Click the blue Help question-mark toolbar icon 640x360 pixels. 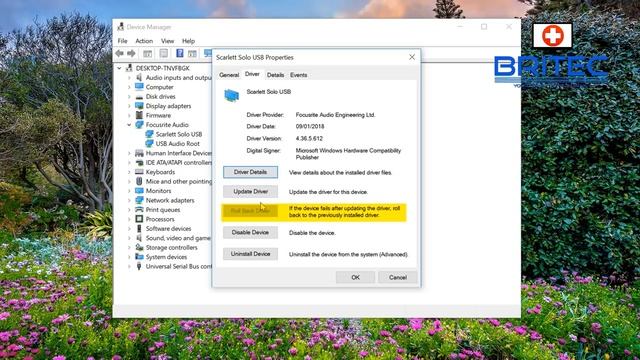(180, 53)
